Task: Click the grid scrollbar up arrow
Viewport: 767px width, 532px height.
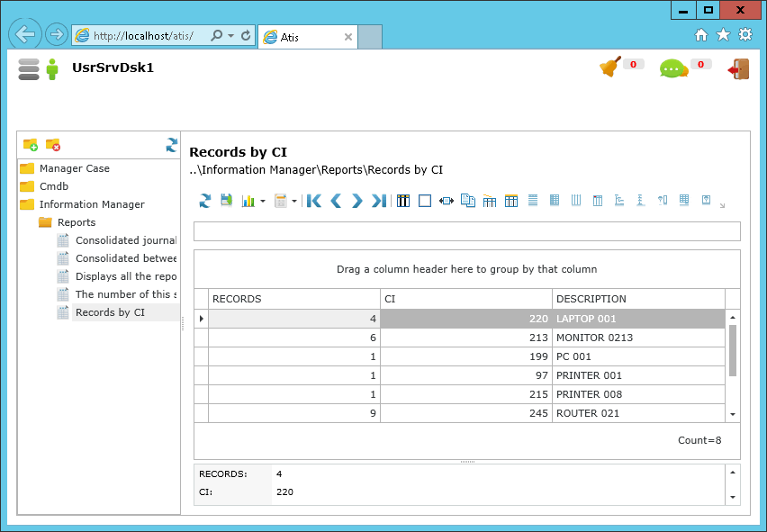Action: pyautogui.click(x=733, y=318)
